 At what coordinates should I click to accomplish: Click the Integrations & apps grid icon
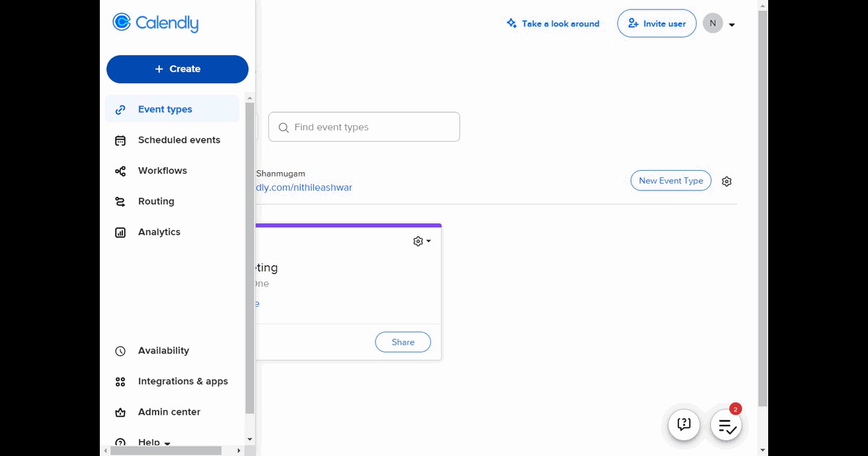coord(121,381)
